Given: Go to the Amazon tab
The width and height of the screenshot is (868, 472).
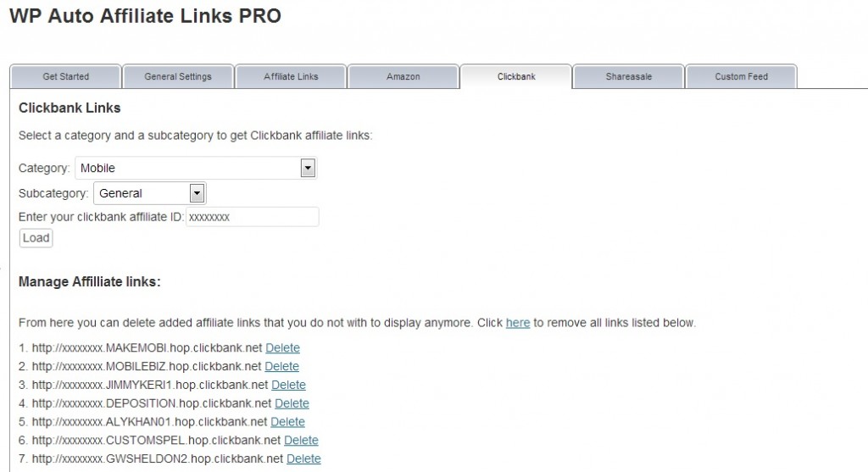Looking at the screenshot, I should 403,76.
